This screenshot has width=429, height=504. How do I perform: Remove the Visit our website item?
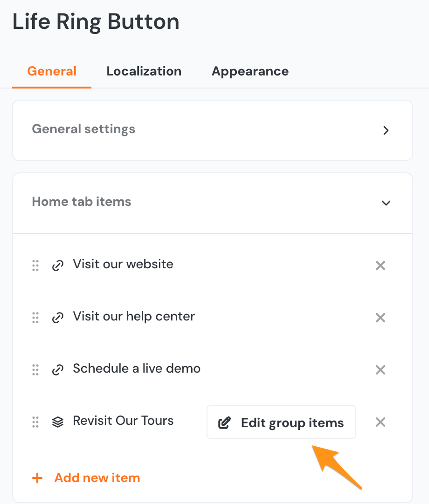pos(381,266)
